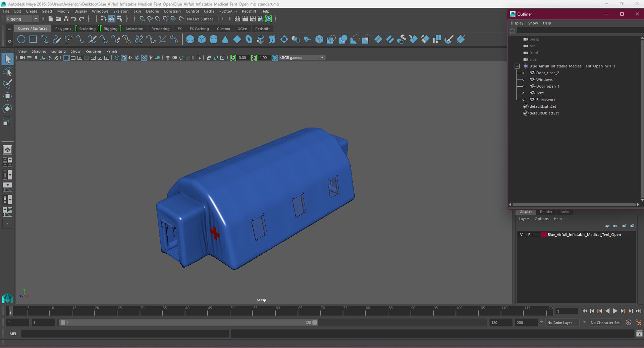Screen dimensions: 644x348
Task: Activate the Move tool in toolbox
Action: tap(7, 97)
